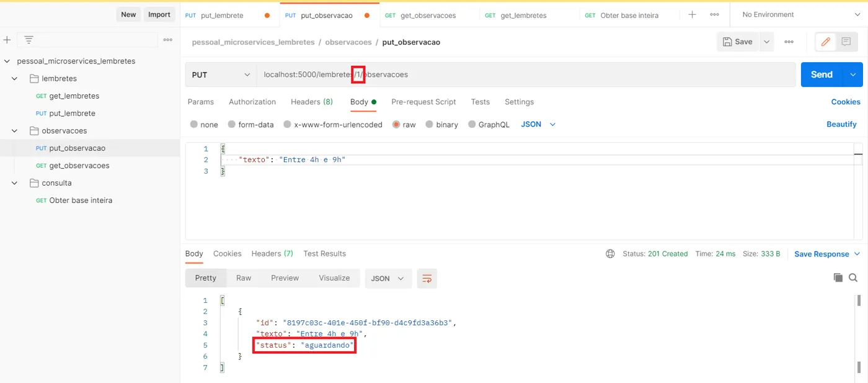The width and height of the screenshot is (868, 383).
Task: Open request Headers (8) tab
Action: tap(312, 102)
